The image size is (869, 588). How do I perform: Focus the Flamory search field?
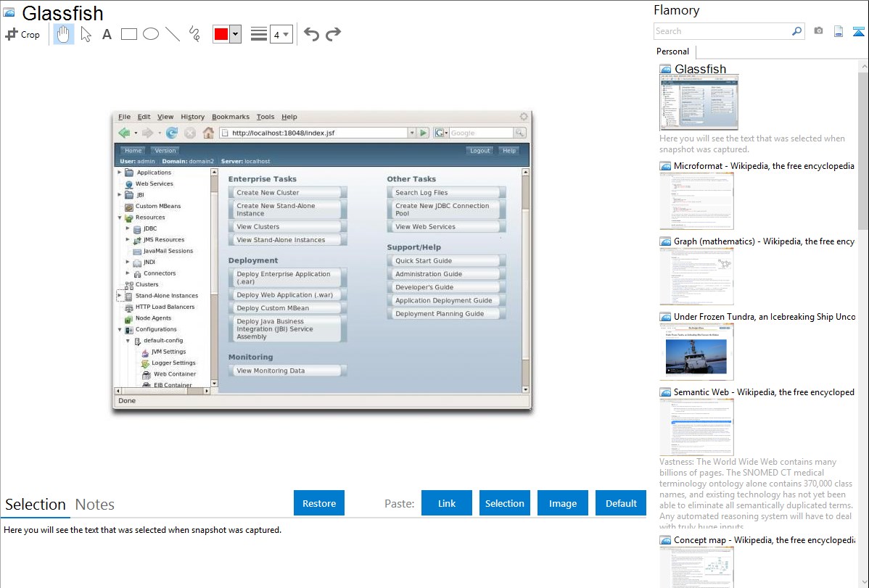[722, 31]
